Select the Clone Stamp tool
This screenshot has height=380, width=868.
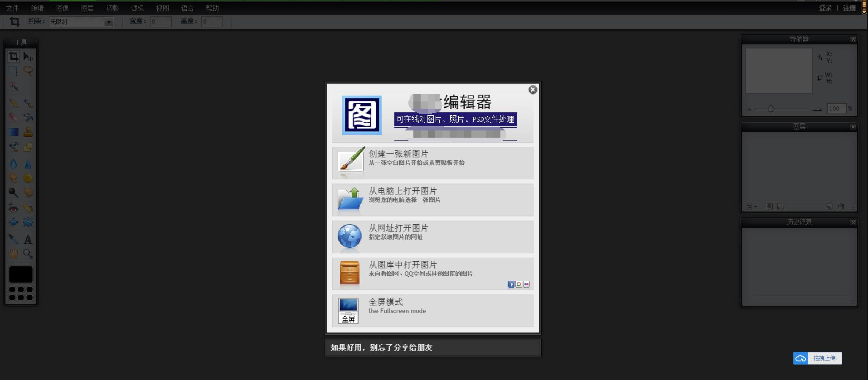(28, 132)
